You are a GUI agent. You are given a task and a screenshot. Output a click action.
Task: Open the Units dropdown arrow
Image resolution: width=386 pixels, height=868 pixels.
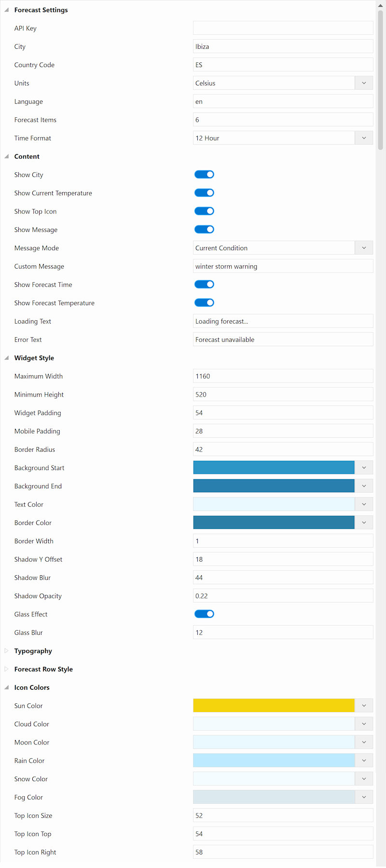pos(364,83)
